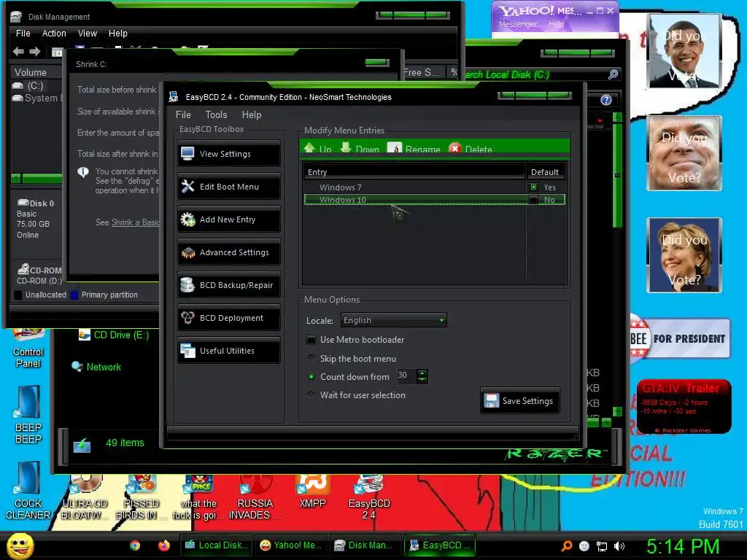Click the countdown value field showing 30
This screenshot has height=560, width=747.
(406, 376)
